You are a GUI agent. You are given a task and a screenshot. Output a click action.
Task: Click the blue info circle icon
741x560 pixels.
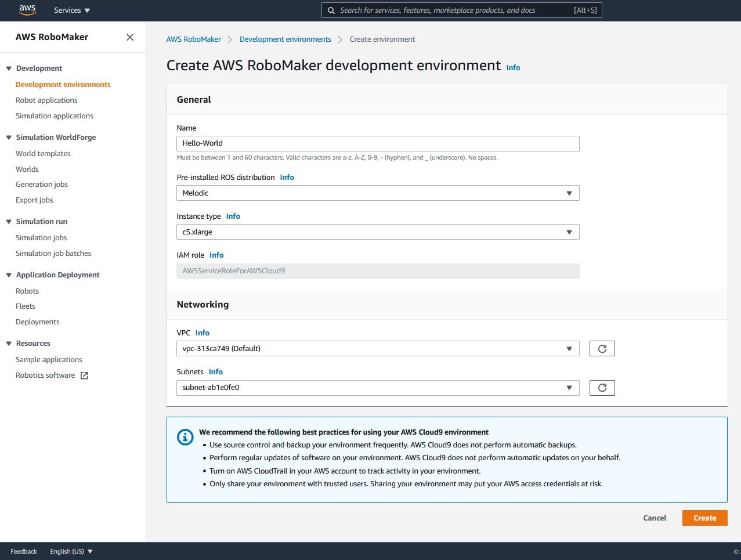pyautogui.click(x=185, y=437)
